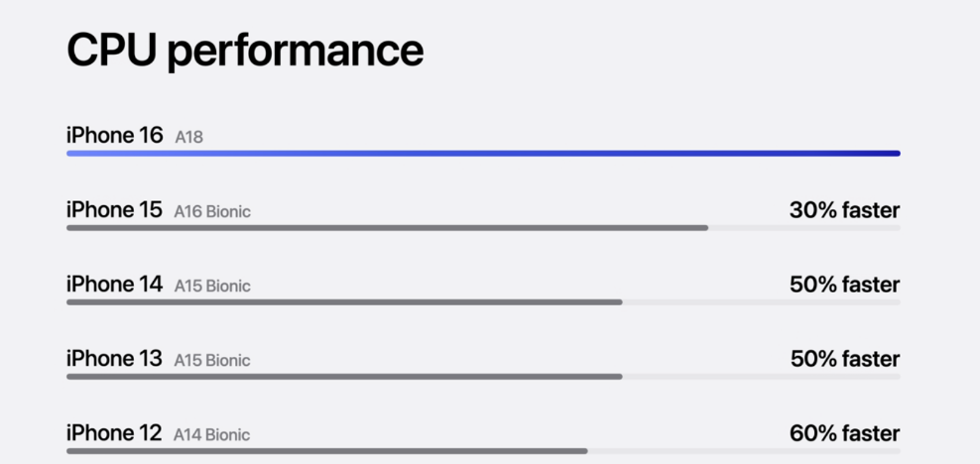Click the A18 chip label
The image size is (980, 464).
188,137
